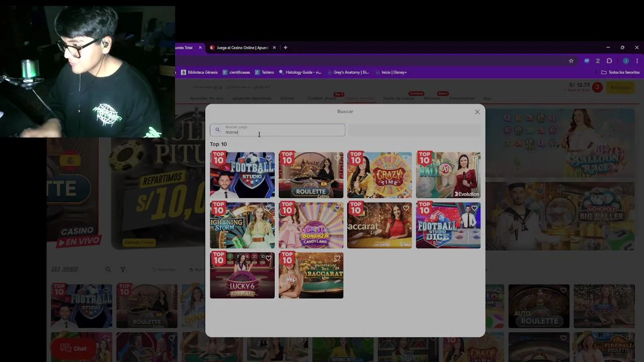
Task: Close the Juega al Casino Online tab
Action: (x=274, y=48)
